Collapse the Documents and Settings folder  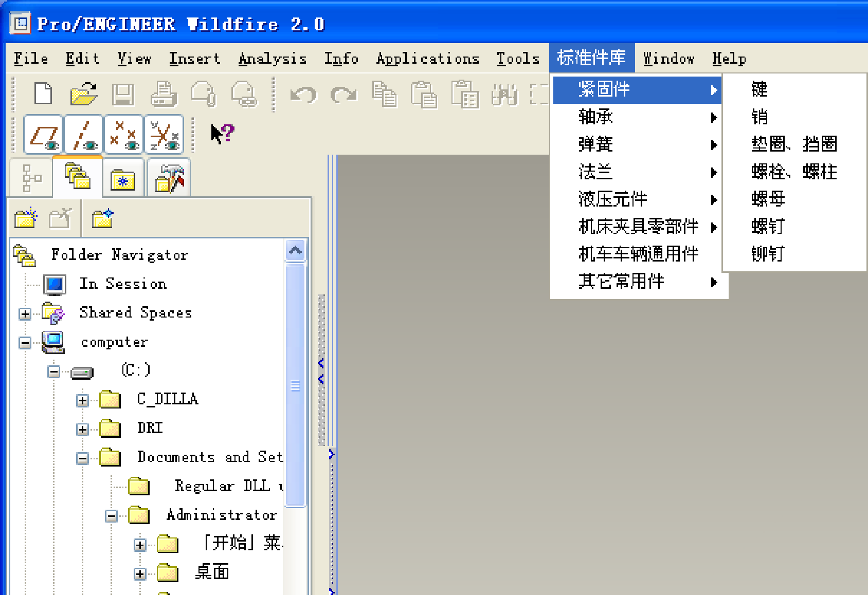pyautogui.click(x=82, y=458)
